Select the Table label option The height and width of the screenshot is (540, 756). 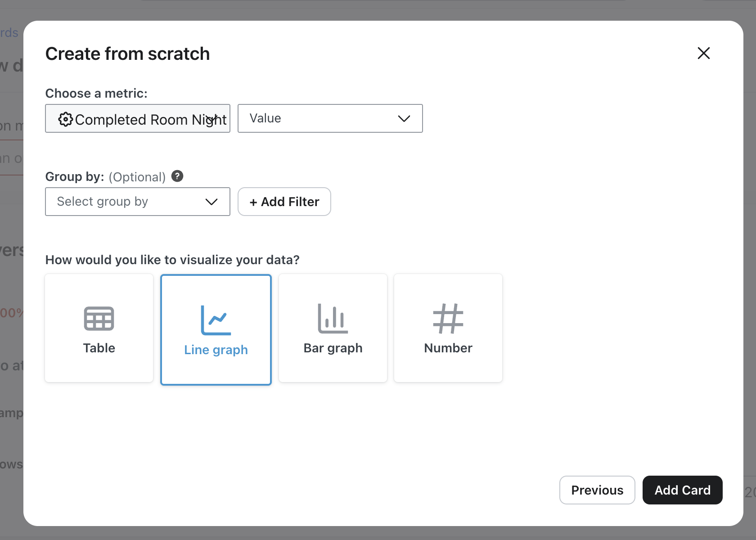click(99, 348)
